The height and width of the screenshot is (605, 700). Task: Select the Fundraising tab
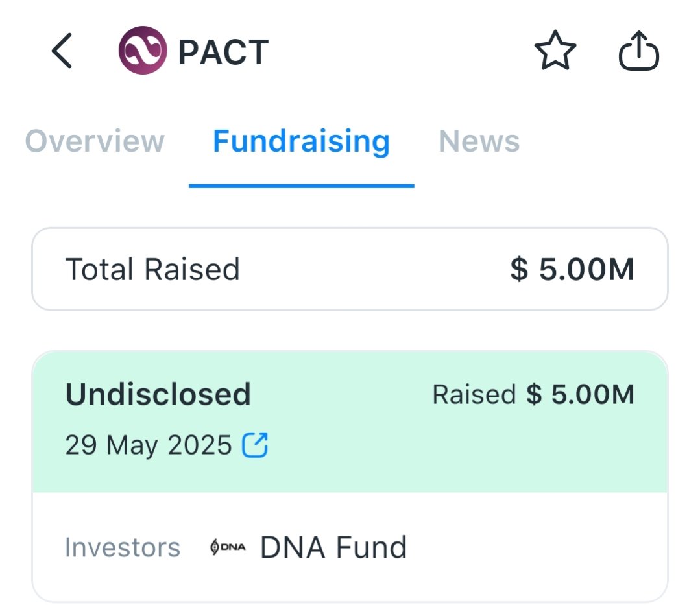pyautogui.click(x=301, y=141)
